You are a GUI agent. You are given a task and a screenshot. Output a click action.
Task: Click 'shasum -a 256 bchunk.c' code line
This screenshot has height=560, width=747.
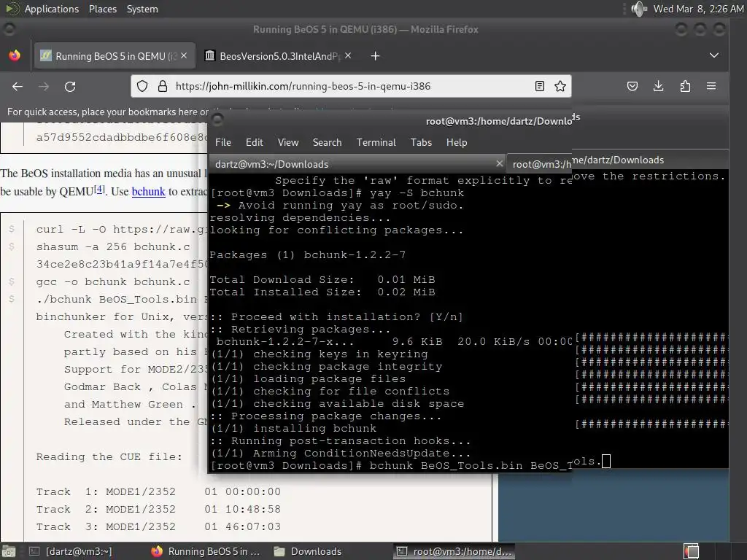[x=113, y=246]
